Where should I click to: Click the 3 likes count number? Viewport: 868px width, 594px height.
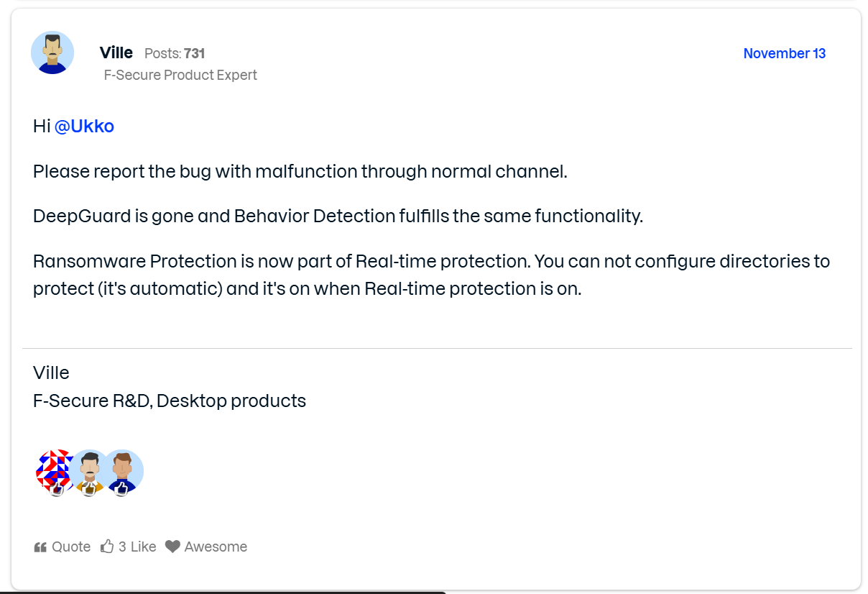[x=122, y=547]
